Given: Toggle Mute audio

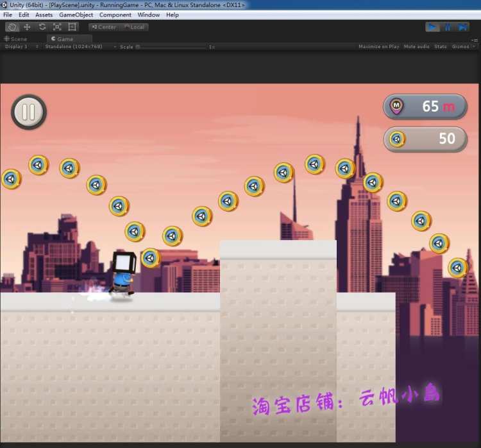Looking at the screenshot, I should 417,47.
